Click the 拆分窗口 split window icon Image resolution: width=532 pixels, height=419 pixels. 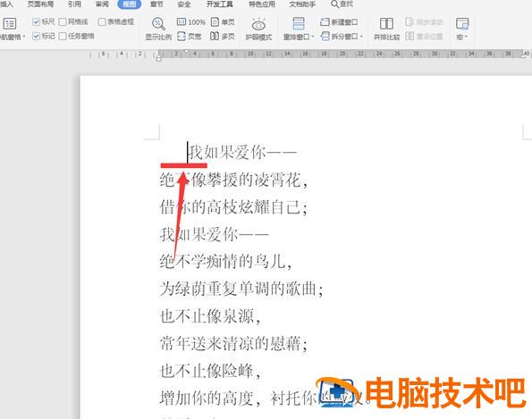(x=325, y=37)
